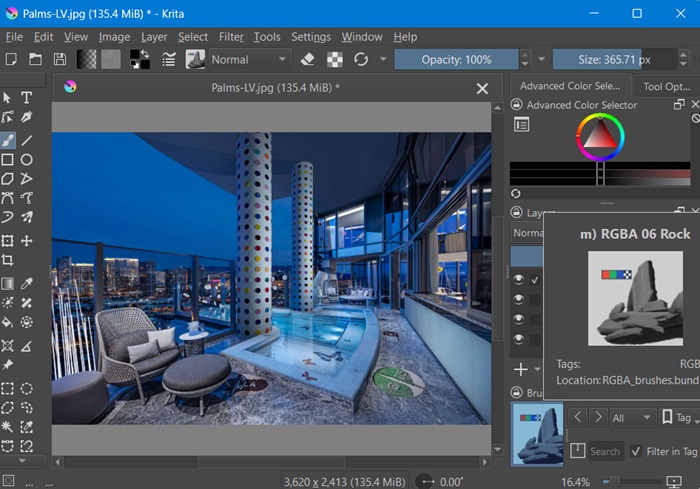Select the Text tool in toolbox

pyautogui.click(x=27, y=97)
